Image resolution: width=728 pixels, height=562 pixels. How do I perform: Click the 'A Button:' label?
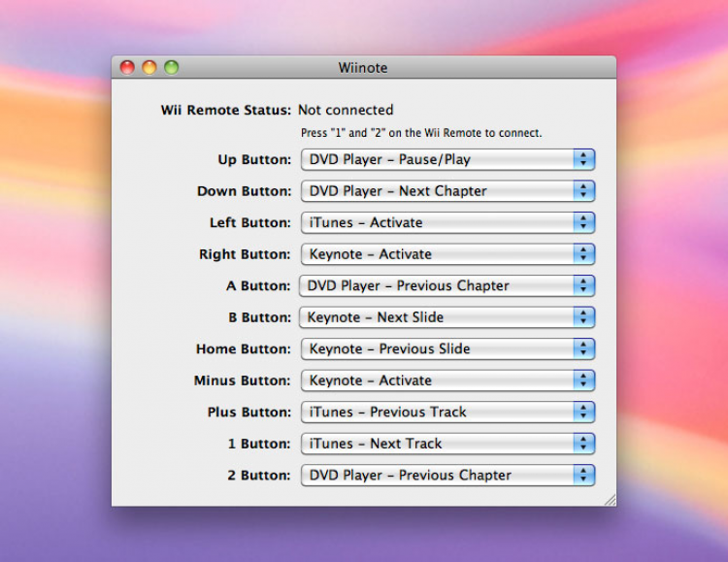(x=258, y=286)
